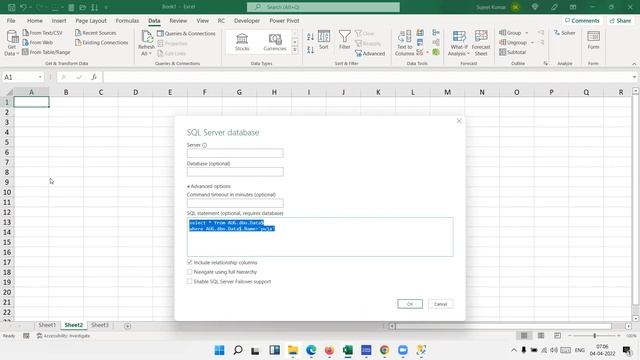This screenshot has height=360, width=640.
Task: Collapse the ribbon with chevron
Action: [634, 64]
